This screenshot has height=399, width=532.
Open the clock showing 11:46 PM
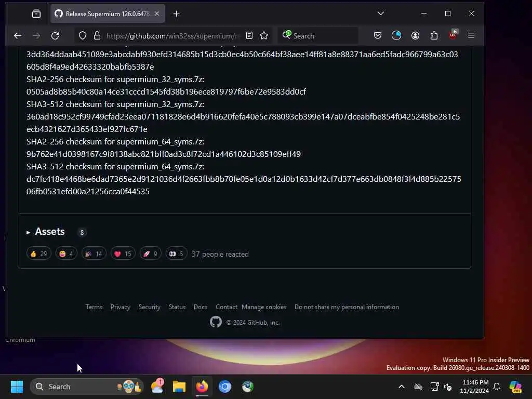(x=475, y=387)
